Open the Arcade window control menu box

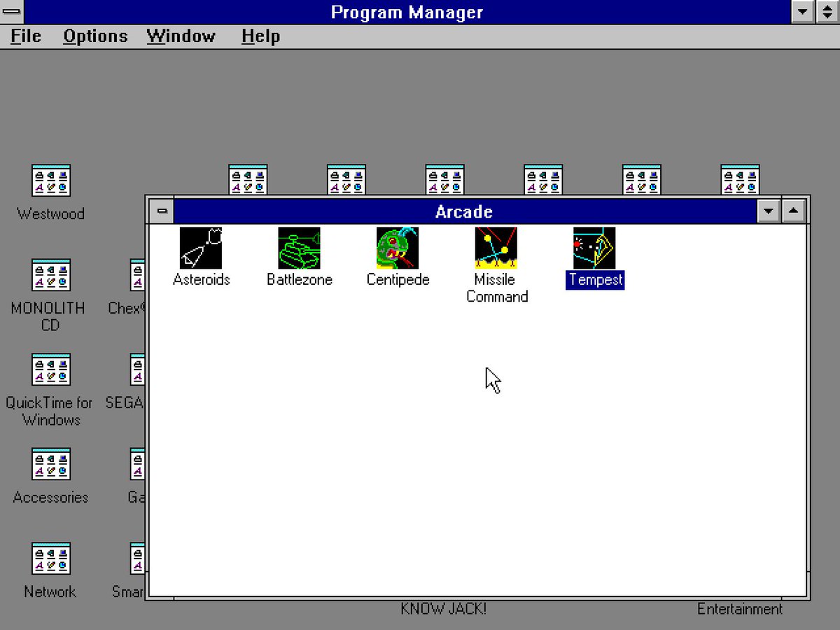pos(162,211)
